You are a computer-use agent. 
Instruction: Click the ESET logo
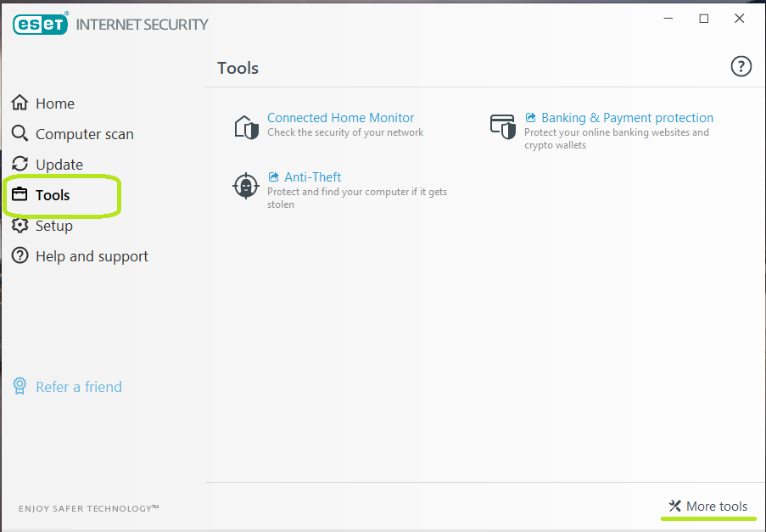click(x=40, y=24)
